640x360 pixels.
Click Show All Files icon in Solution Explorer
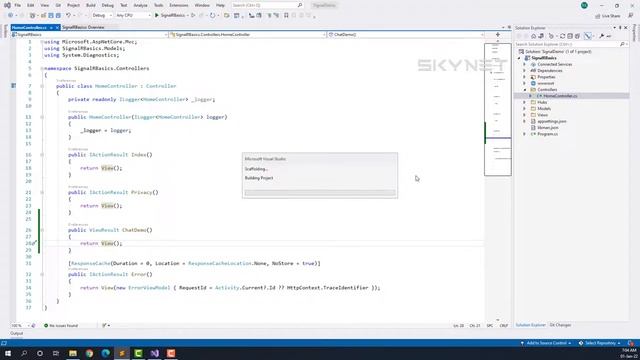pos(578,36)
